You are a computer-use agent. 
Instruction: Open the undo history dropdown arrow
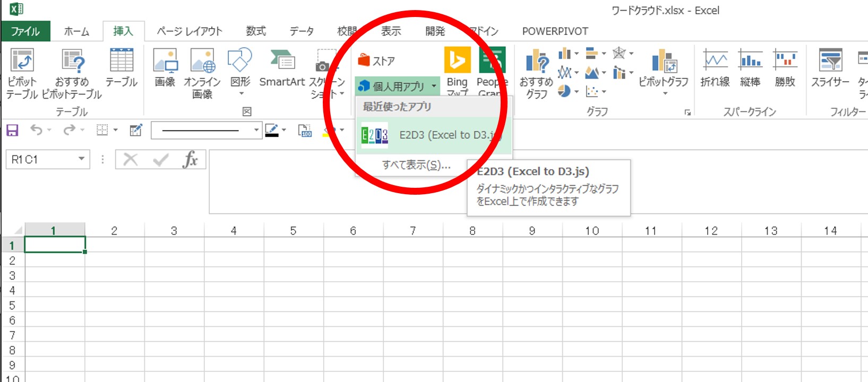(x=49, y=130)
